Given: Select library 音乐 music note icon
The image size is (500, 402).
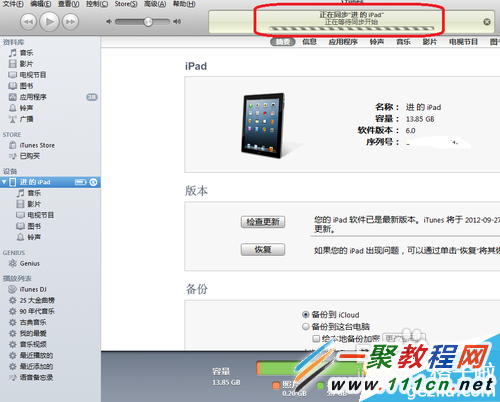Looking at the screenshot, I should 13,53.
